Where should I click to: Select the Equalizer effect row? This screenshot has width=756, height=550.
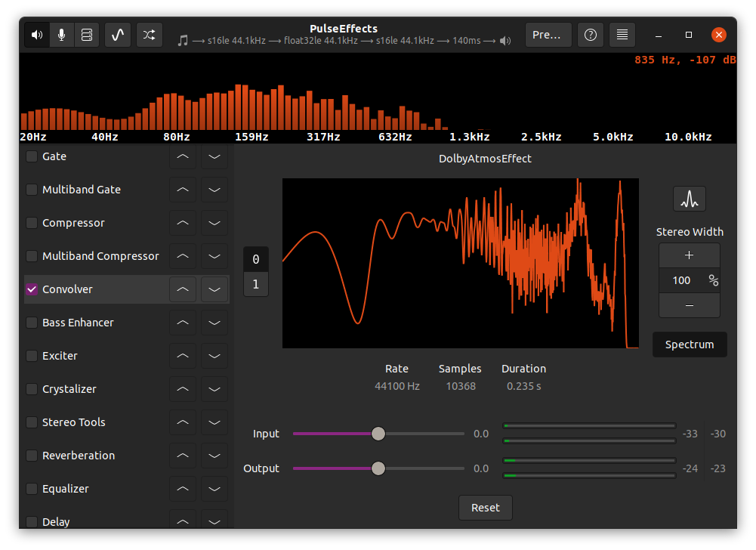pos(126,489)
